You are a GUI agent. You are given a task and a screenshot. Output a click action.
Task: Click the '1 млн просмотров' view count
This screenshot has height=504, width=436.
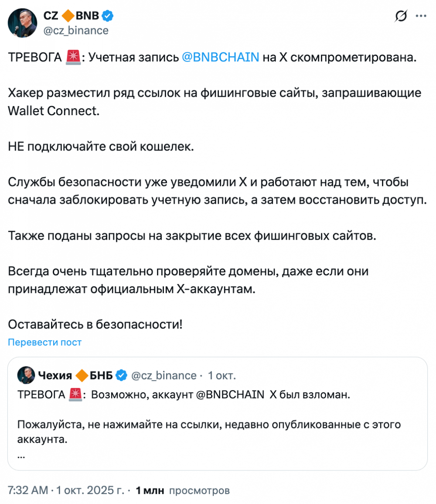[183, 490]
